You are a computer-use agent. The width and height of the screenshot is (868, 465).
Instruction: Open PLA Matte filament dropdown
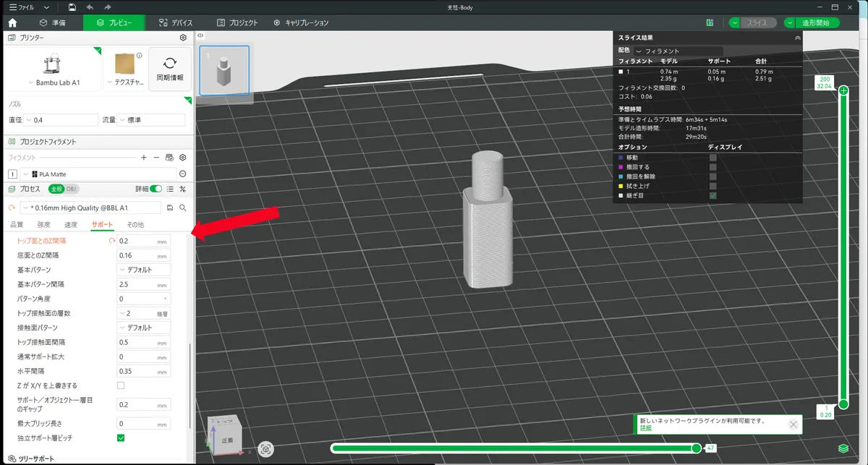click(x=98, y=174)
